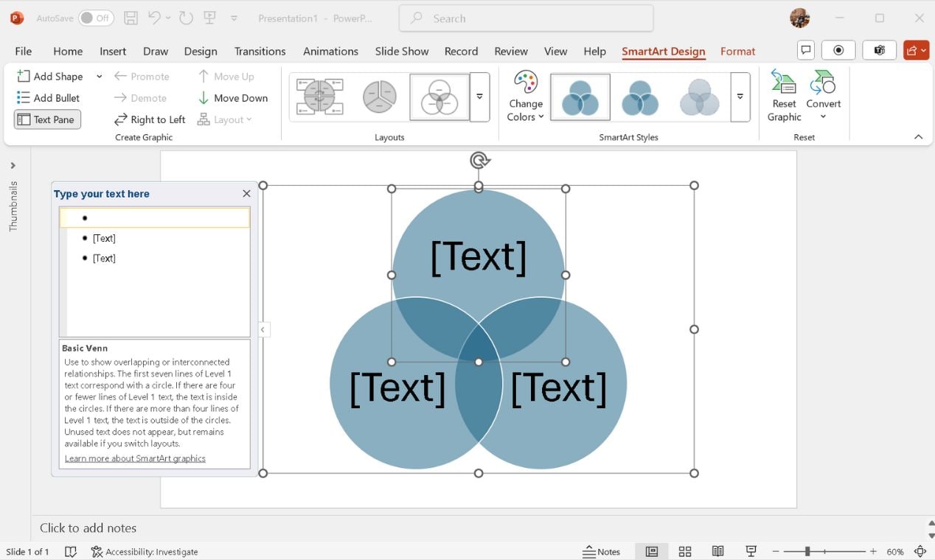Click the spell check book icon
935x560 pixels.
[x=71, y=551]
